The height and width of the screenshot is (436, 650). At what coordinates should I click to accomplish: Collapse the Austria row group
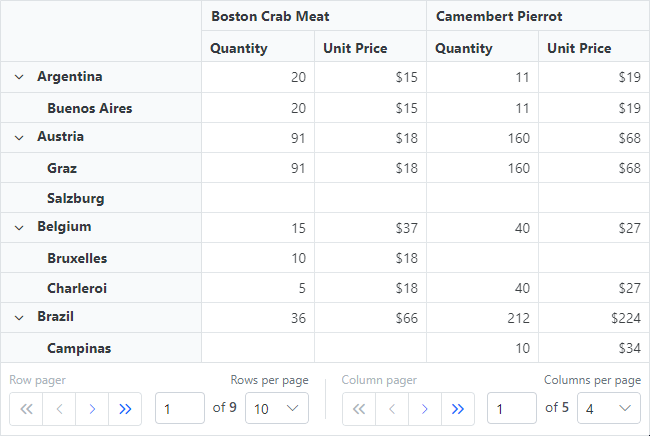click(19, 137)
